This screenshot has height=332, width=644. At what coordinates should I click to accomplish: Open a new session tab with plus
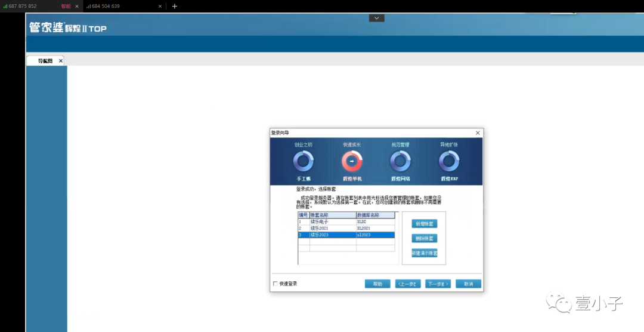click(175, 6)
